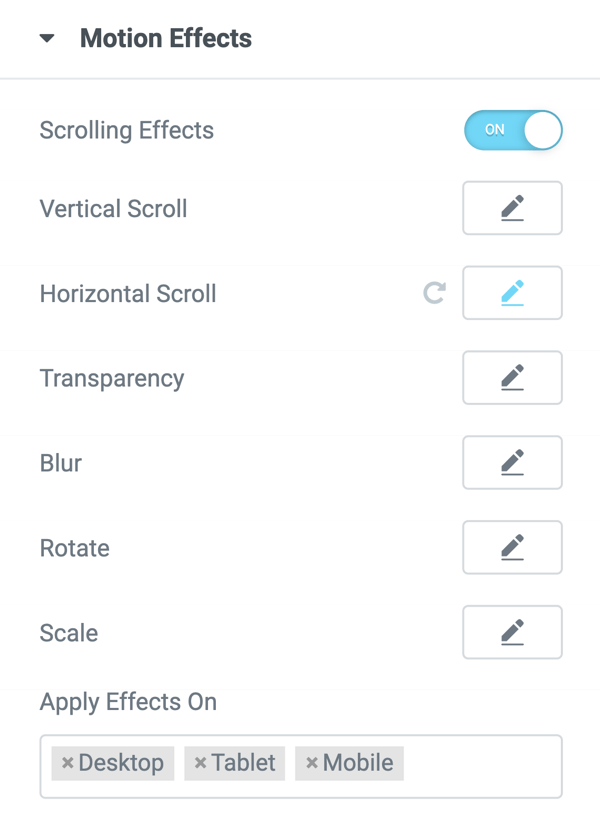
Task: Click the Apply Effects On label
Action: [128, 702]
